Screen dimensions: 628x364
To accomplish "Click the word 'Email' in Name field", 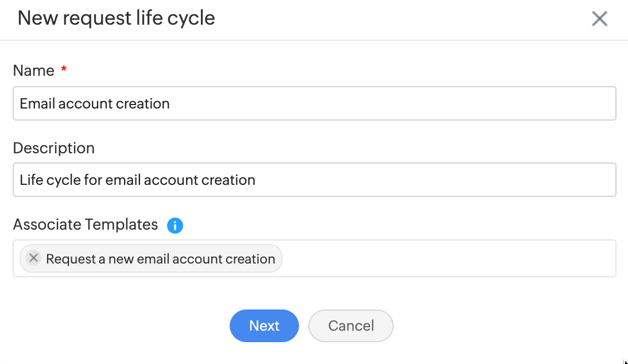I will click(37, 104).
